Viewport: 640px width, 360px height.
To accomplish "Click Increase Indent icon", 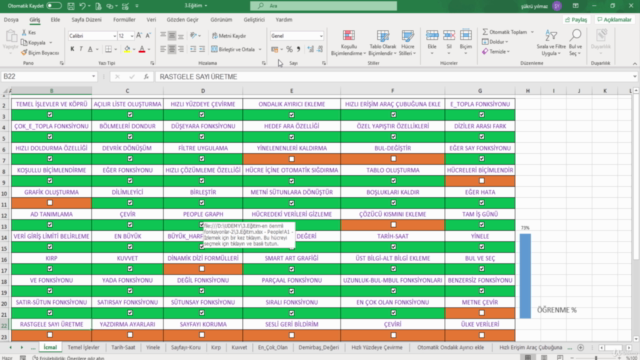I will click(x=202, y=49).
